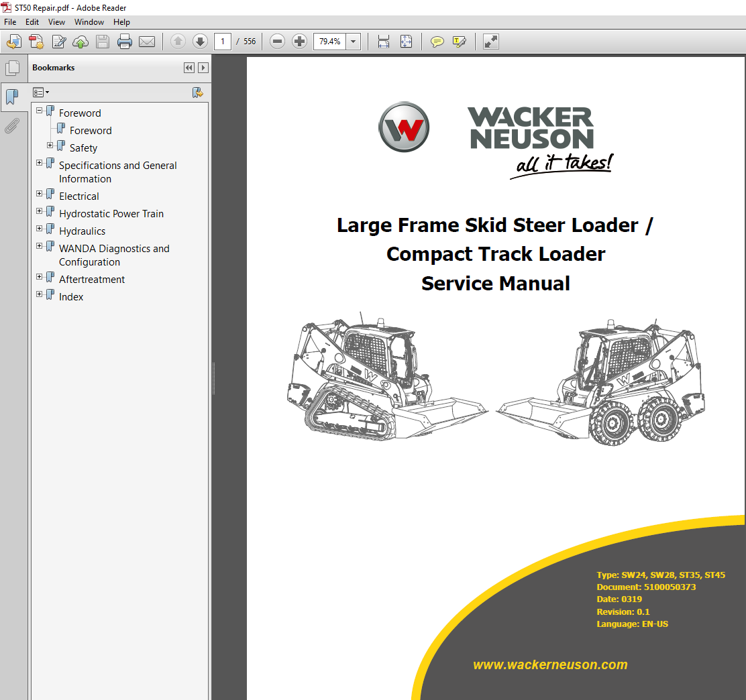746x700 pixels.
Task: Add a sticky note comment
Action: [x=437, y=41]
